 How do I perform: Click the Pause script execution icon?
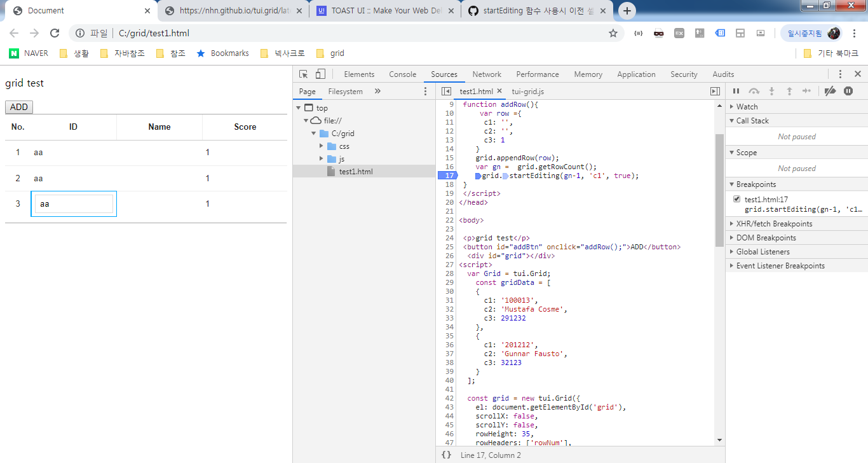pos(736,91)
